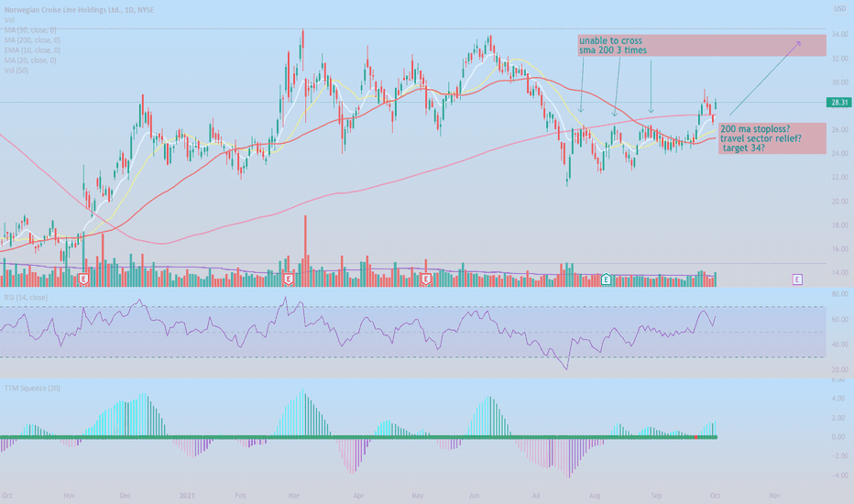This screenshot has width=854, height=504.
Task: Select the 26.00 price axis label
Action: coord(840,130)
